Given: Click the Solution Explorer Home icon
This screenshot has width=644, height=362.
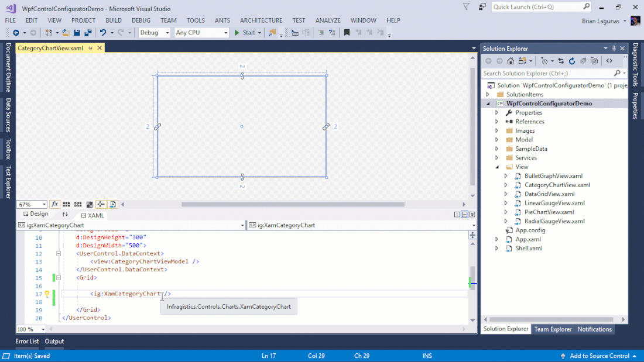Looking at the screenshot, I should pyautogui.click(x=511, y=61).
